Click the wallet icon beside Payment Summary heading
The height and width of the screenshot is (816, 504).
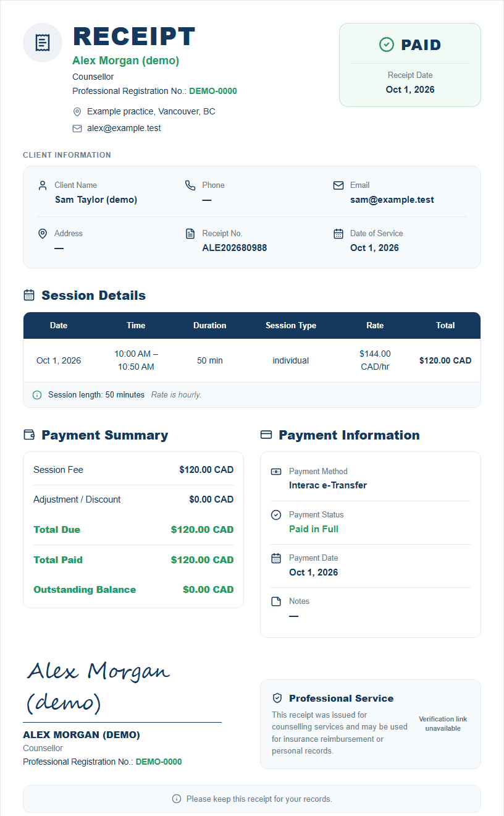29,435
